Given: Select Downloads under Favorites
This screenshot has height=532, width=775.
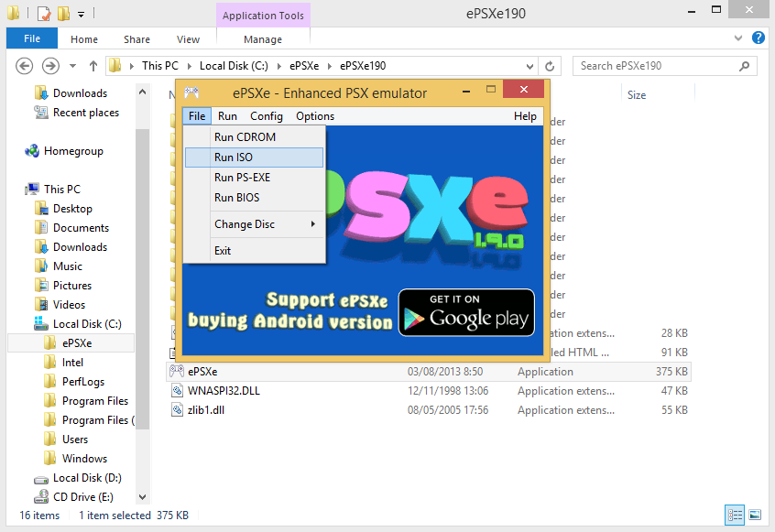Looking at the screenshot, I should (x=80, y=92).
